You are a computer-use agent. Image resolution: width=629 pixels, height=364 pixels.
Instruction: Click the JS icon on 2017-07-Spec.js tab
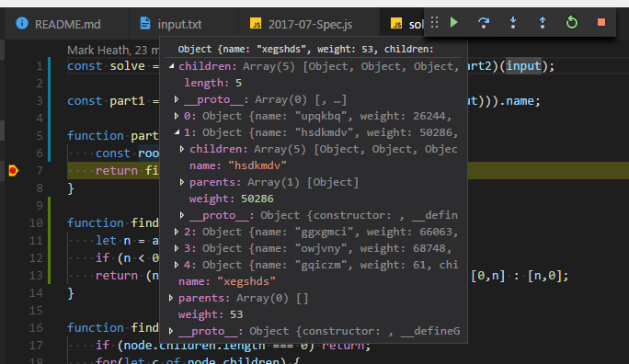[x=256, y=23]
